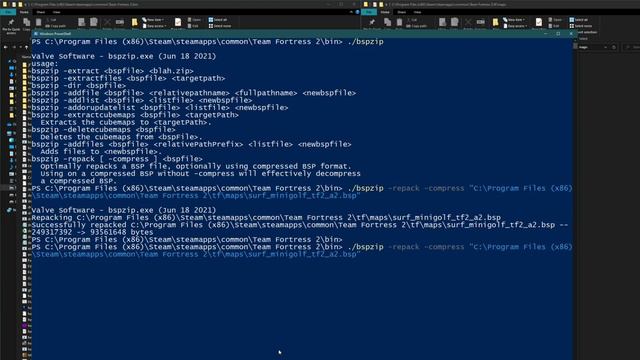Switch to Share tab in left Explorer
This screenshot has width=640, height=360.
[x=40, y=12]
